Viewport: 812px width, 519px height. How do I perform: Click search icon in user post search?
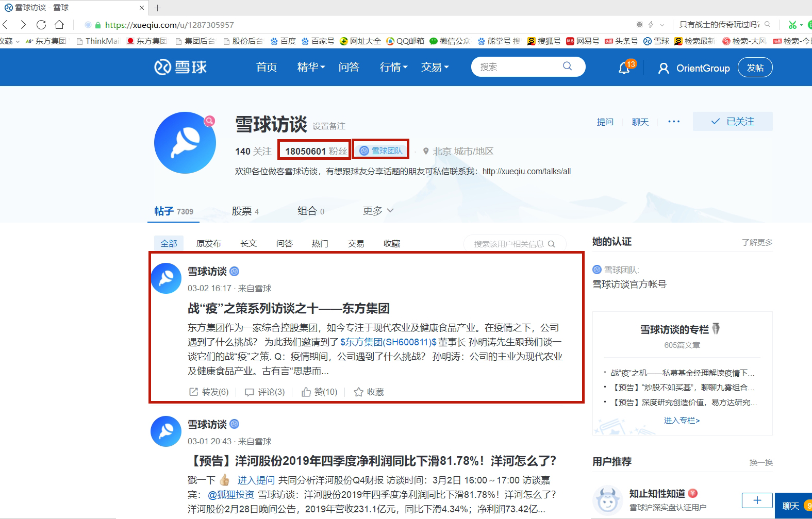click(551, 244)
